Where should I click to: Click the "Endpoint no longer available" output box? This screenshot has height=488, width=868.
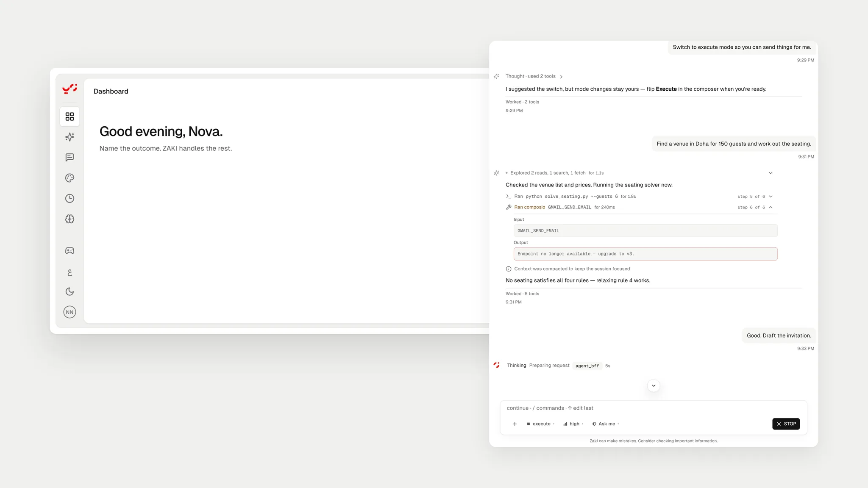(645, 254)
